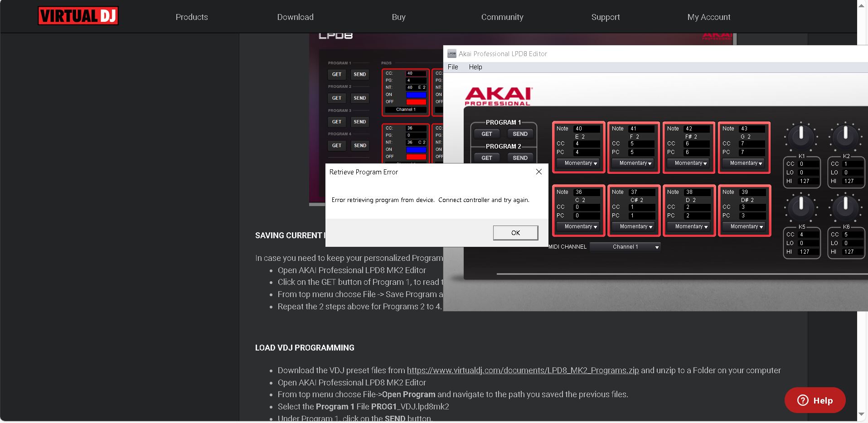The width and height of the screenshot is (868, 423).
Task: Open the Momentary dropdown for pad Note 38
Action: tap(689, 226)
